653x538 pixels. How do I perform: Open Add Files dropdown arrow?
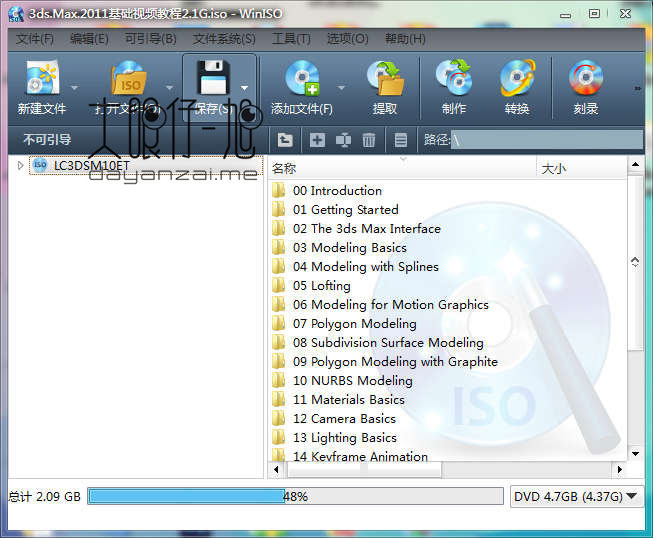click(341, 88)
